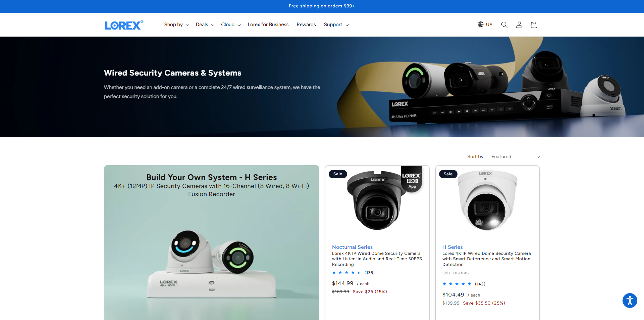644x320 pixels.
Task: Open the Sort by Featured dropdown
Action: 515,157
